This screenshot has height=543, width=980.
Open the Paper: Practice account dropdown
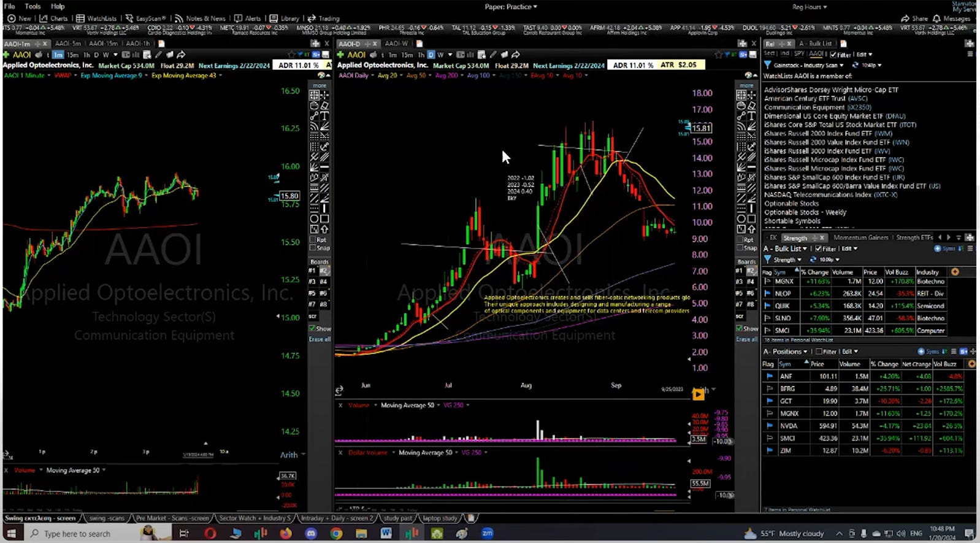click(511, 7)
